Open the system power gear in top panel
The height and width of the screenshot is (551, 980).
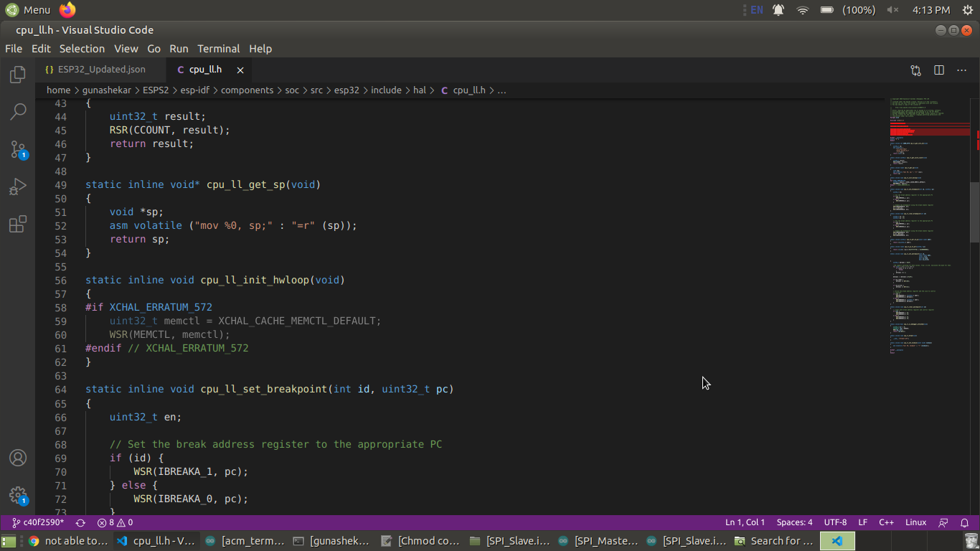click(967, 10)
